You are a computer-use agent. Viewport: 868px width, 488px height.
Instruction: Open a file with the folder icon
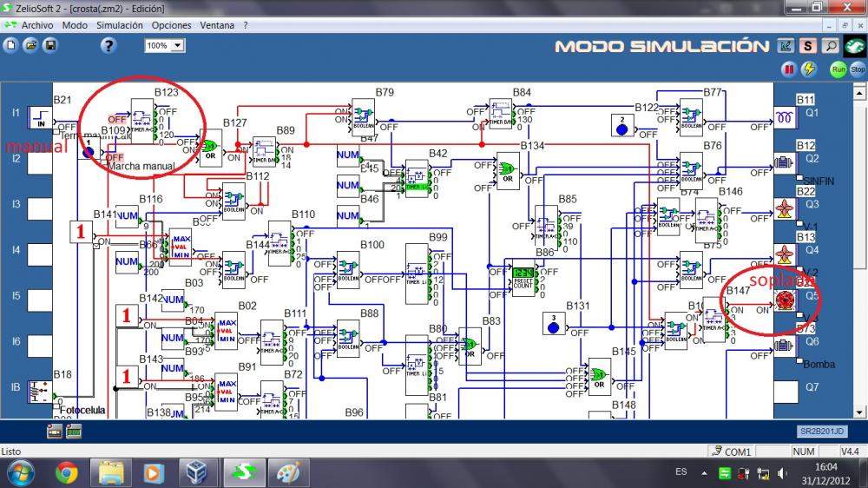tap(31, 45)
